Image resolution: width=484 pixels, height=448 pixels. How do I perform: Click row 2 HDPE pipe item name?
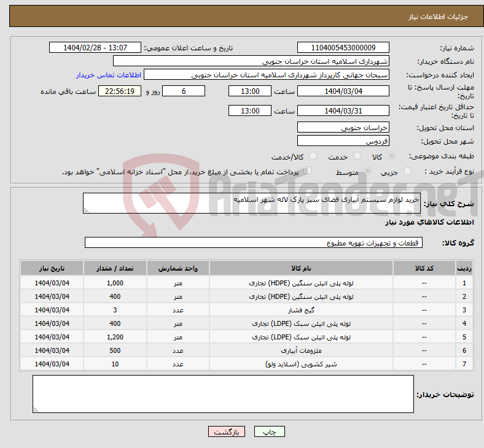click(301, 296)
